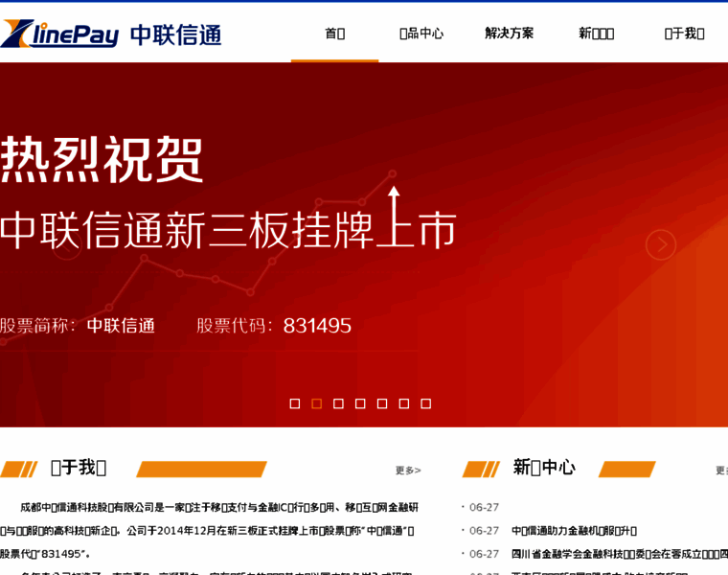Click 更多> link in about us section
Screen dimensions: 728x575
click(408, 471)
